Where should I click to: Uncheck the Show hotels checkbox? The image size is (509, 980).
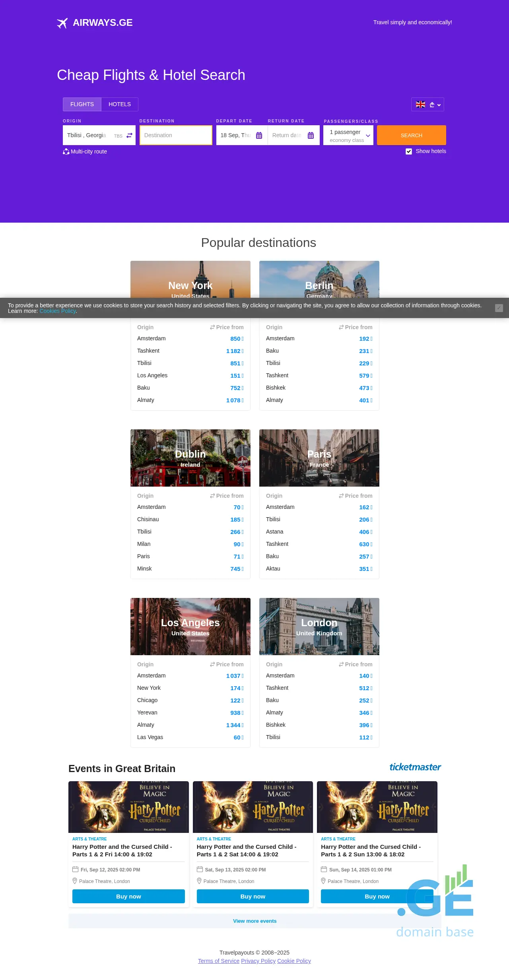pos(409,151)
